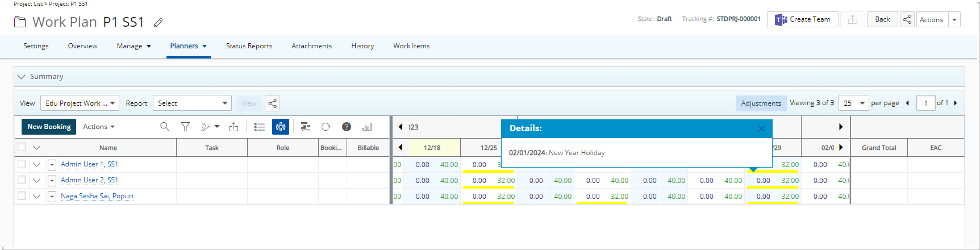Click the export icon beside New Booking toolbar
The image size is (980, 250).
[x=233, y=127]
